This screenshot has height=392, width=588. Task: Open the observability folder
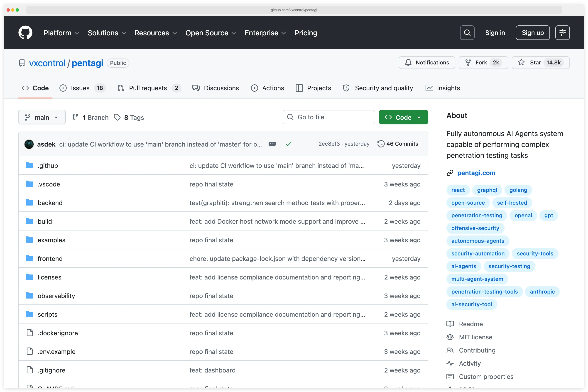[x=56, y=296]
